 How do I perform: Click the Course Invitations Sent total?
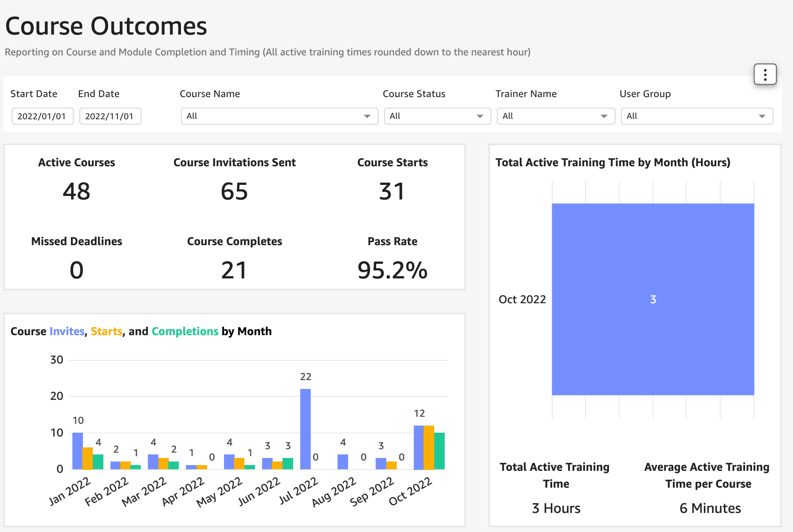coord(234,192)
